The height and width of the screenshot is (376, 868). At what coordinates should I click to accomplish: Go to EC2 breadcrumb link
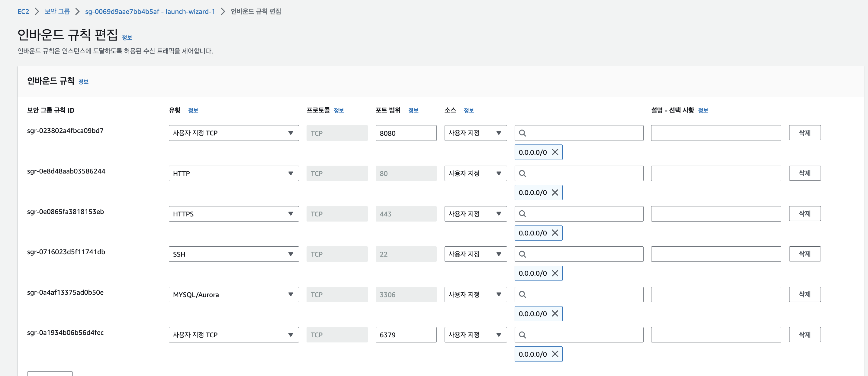pos(23,11)
